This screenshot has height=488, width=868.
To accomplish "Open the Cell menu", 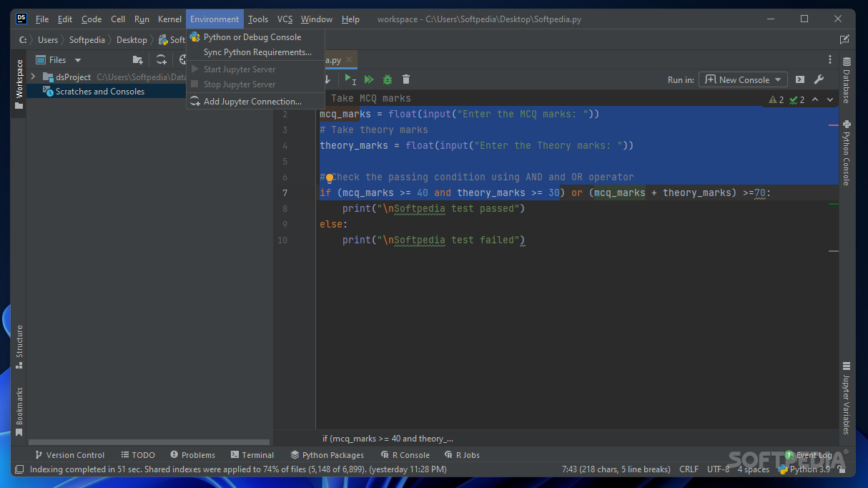I will click(118, 19).
